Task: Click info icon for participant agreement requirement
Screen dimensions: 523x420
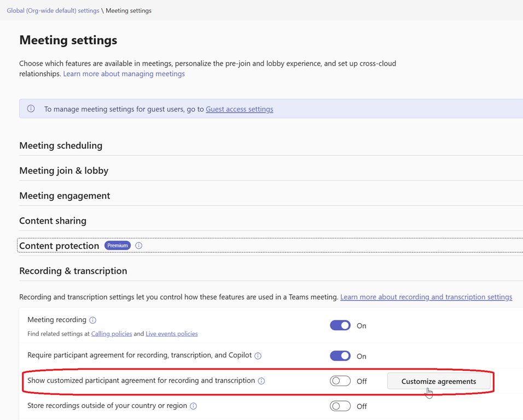Action: (258, 355)
